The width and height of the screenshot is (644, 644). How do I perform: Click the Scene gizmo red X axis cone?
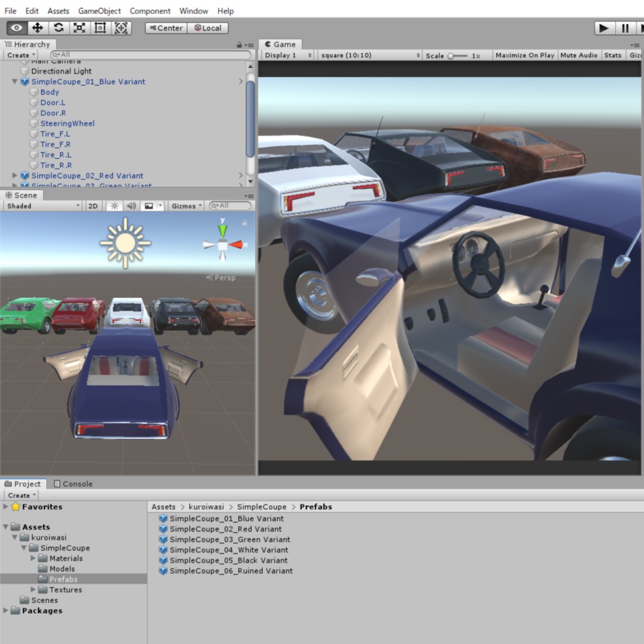tap(236, 245)
